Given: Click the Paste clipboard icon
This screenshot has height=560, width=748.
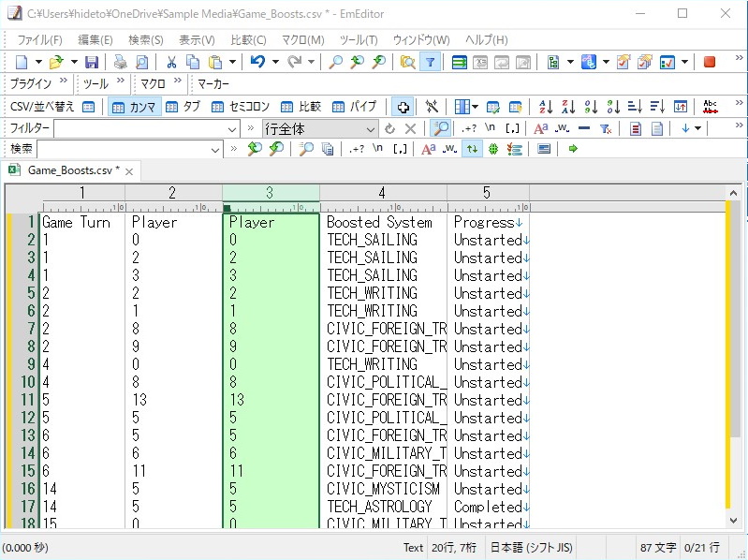Looking at the screenshot, I should [215, 62].
